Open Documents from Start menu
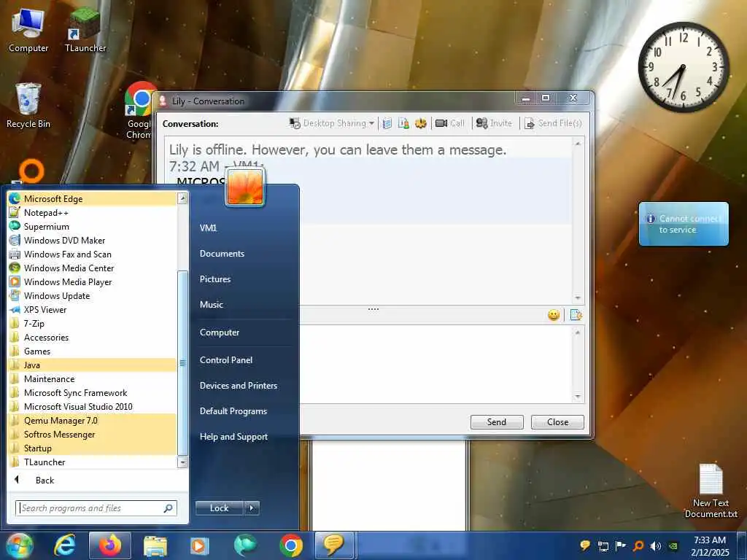Screen dimensions: 747x560 coord(222,253)
